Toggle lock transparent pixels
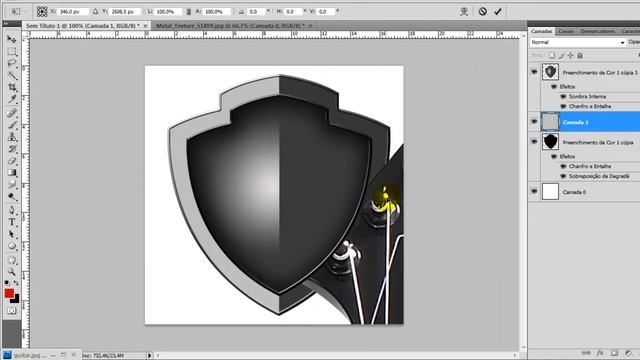Image resolution: width=640 pixels, height=360 pixels. pos(552,55)
